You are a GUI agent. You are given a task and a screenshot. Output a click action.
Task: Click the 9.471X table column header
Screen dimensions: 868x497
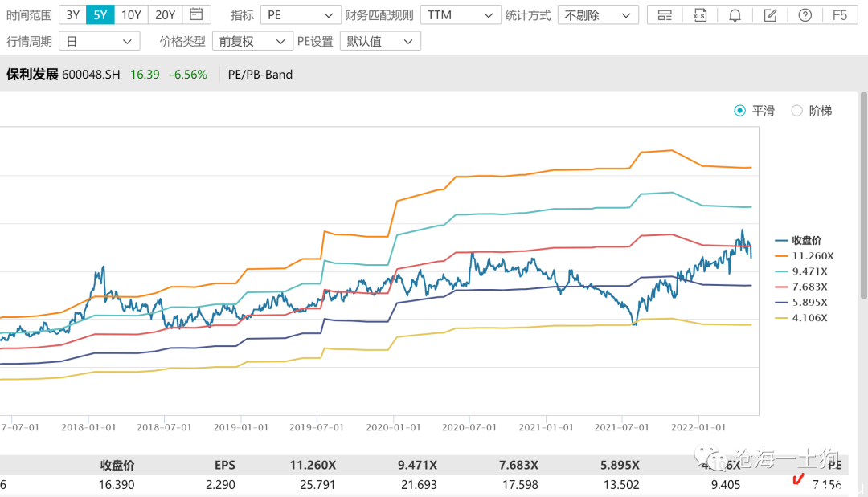417,466
